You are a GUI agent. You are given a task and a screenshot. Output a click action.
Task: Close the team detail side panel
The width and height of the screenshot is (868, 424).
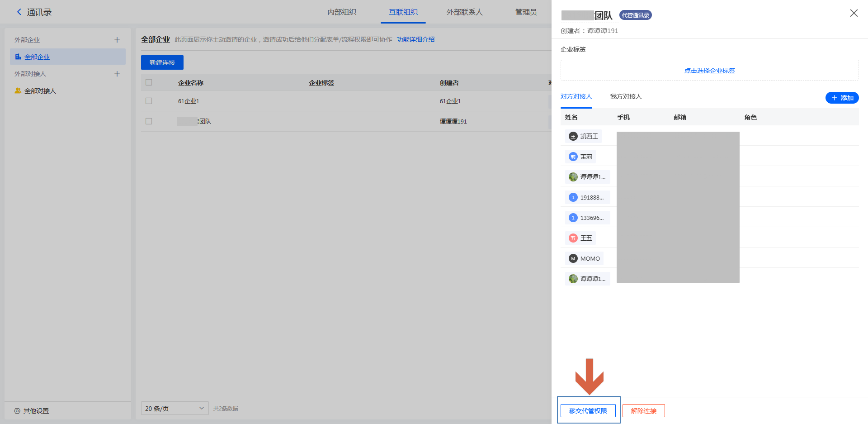pos(854,13)
